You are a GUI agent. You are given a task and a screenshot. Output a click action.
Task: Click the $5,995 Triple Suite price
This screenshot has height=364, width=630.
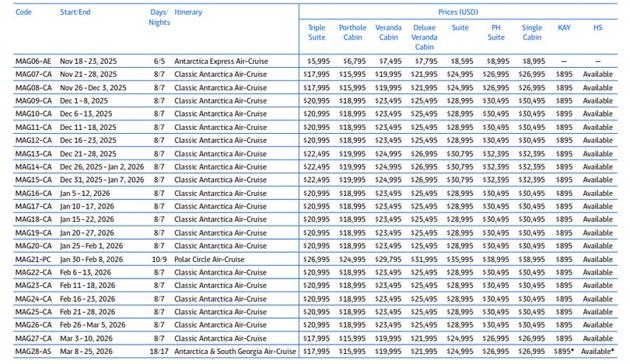pos(319,61)
